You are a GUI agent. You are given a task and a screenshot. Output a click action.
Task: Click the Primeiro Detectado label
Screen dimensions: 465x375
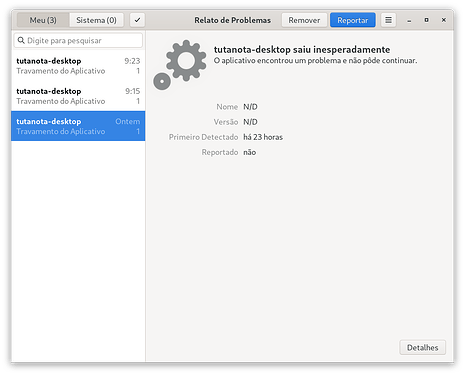pos(203,137)
